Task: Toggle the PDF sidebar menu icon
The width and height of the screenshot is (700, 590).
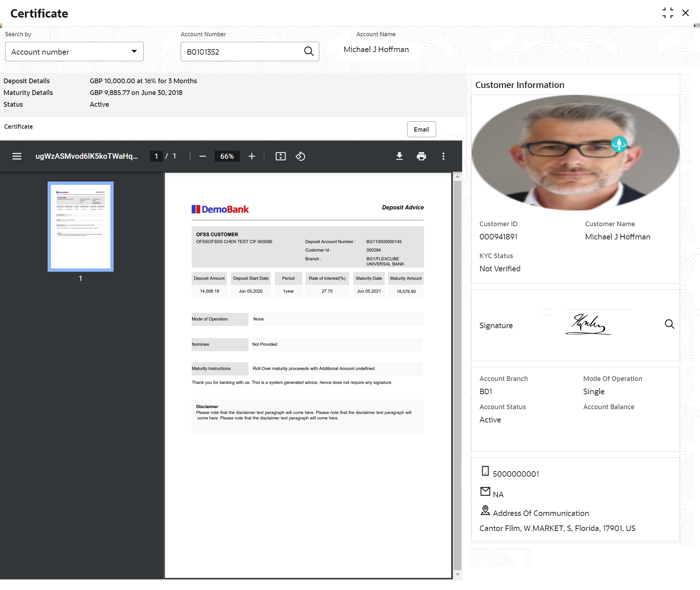Action: click(x=17, y=156)
